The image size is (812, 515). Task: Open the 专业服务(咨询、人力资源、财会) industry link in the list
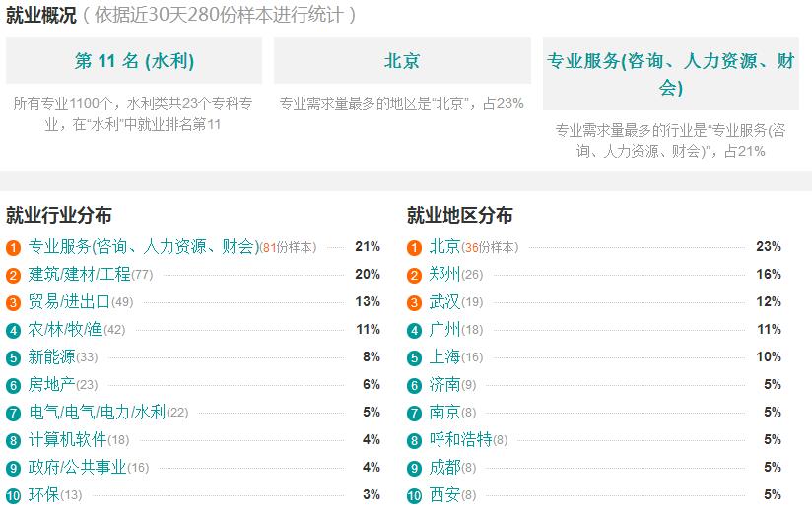(144, 246)
